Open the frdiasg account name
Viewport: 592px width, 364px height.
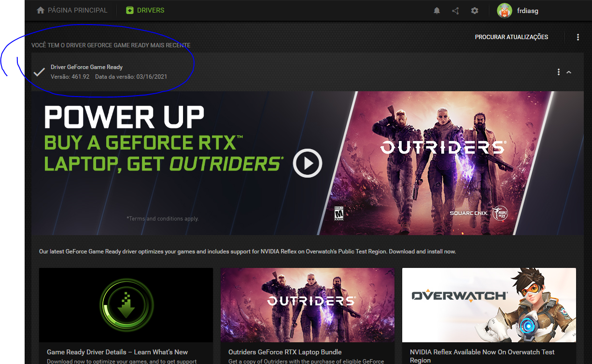(527, 11)
